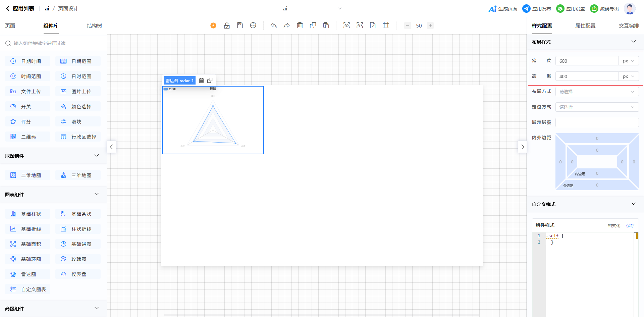The image size is (644, 317).
Task: Click the AI 生成页面 button
Action: pos(503,9)
